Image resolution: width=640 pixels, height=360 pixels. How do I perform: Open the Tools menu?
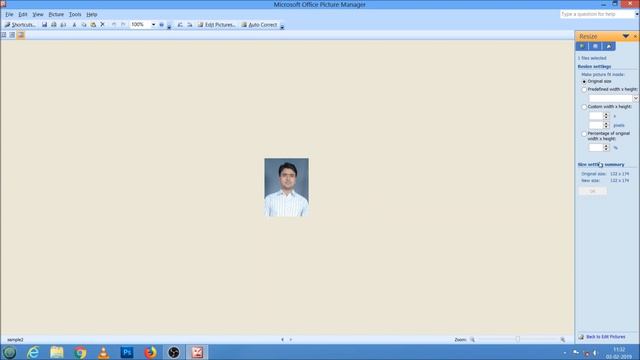pos(75,14)
